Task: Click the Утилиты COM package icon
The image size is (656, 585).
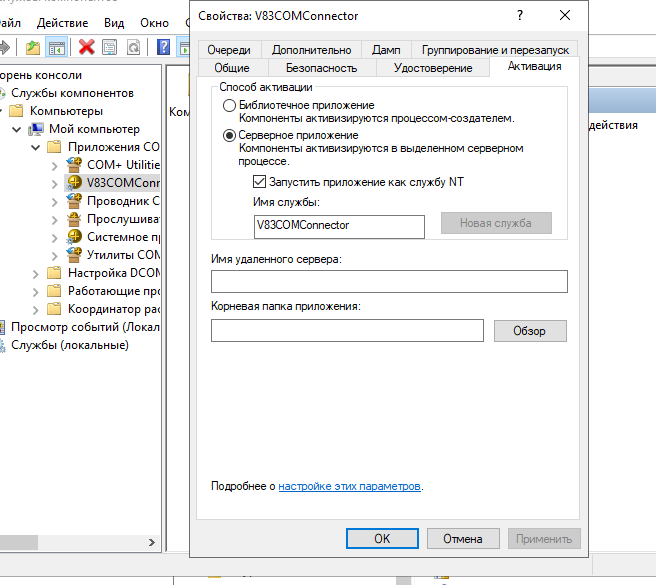Action: tap(74, 254)
